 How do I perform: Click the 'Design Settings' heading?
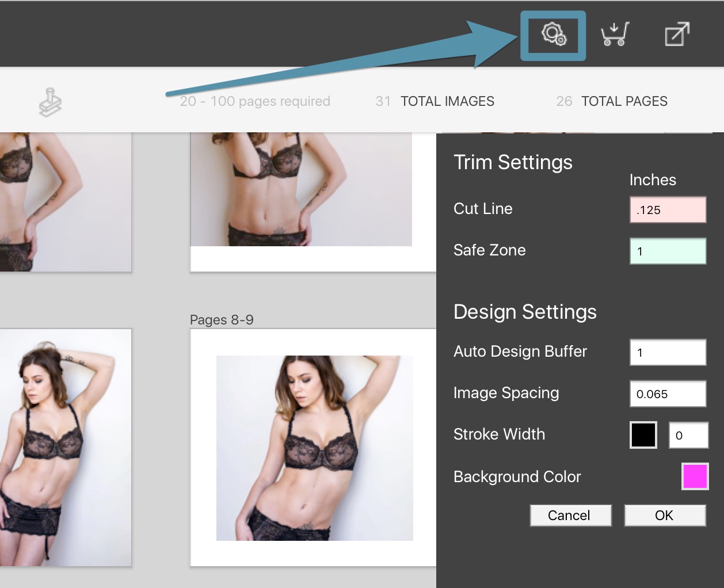click(525, 312)
